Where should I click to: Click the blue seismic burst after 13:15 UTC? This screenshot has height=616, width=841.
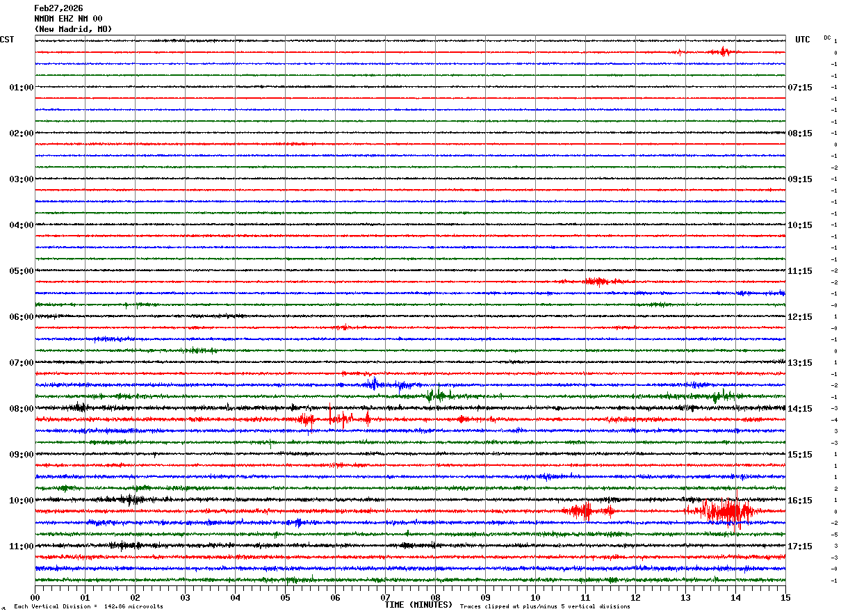click(x=374, y=384)
